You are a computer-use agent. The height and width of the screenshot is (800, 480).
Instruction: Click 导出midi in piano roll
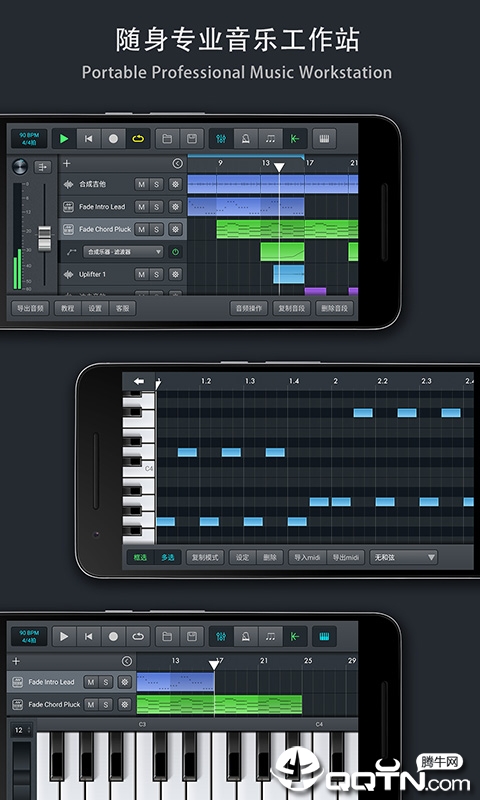click(x=345, y=557)
